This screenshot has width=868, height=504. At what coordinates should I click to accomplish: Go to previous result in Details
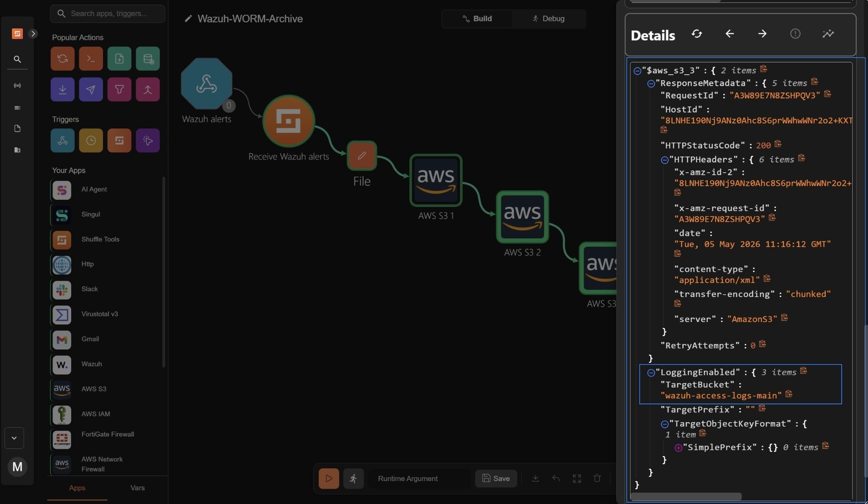(x=729, y=34)
